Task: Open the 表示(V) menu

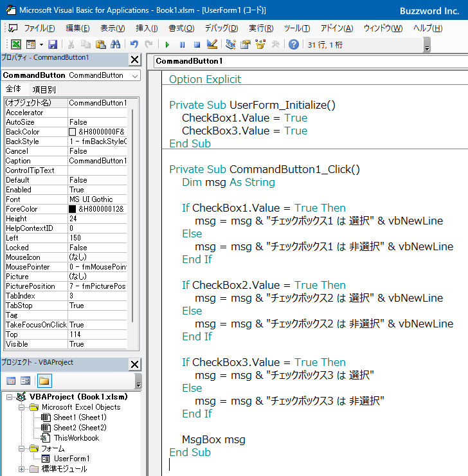Action: [113, 28]
